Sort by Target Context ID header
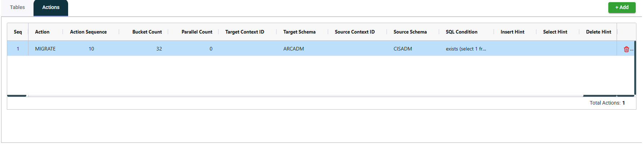644x145 pixels. click(245, 32)
